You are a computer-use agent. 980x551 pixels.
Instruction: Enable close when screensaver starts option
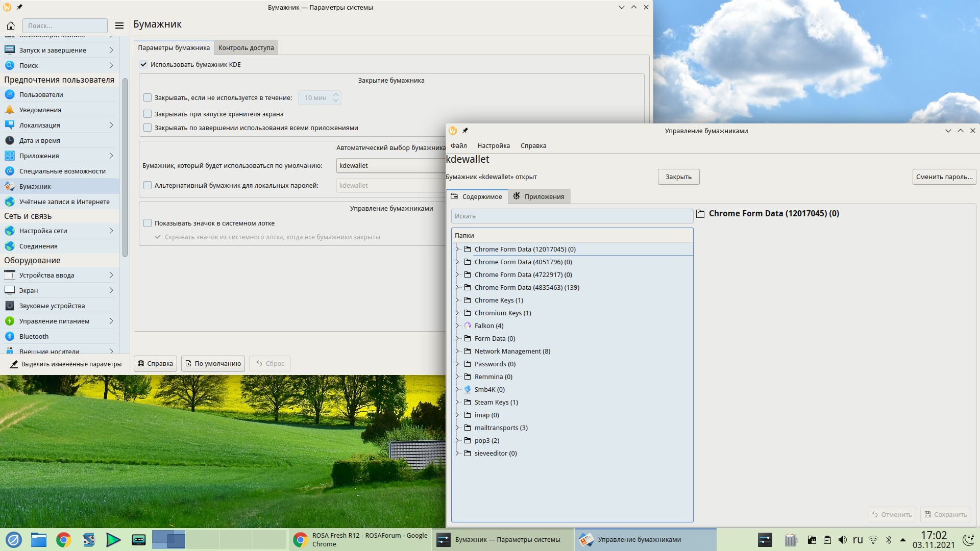point(148,114)
